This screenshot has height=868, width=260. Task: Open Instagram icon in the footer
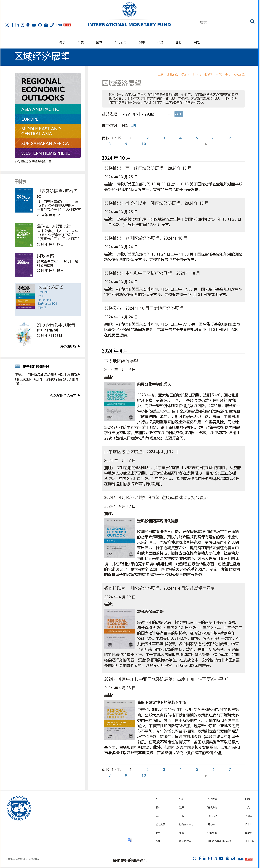coord(210,858)
